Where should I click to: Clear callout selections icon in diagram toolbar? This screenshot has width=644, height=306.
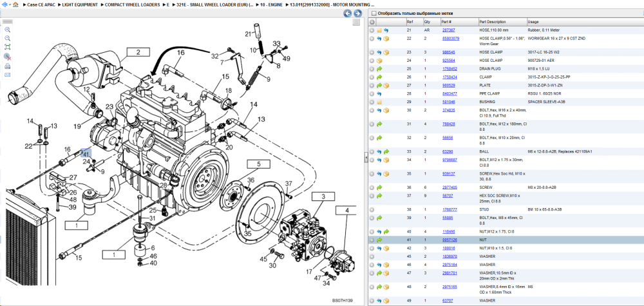coord(7,57)
